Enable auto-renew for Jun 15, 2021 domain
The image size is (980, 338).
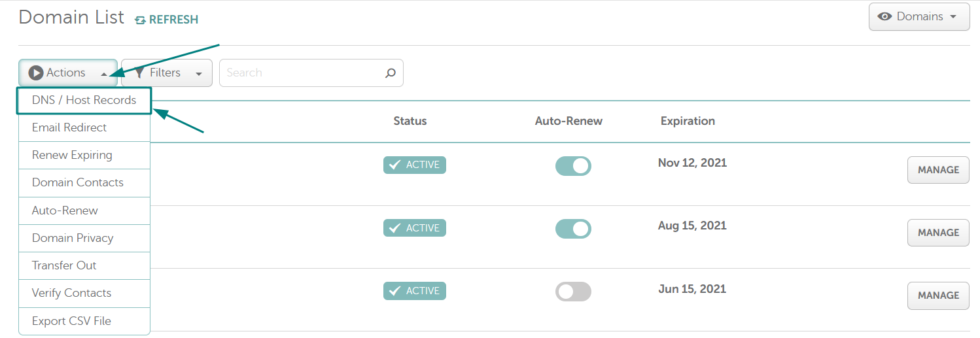pos(573,292)
